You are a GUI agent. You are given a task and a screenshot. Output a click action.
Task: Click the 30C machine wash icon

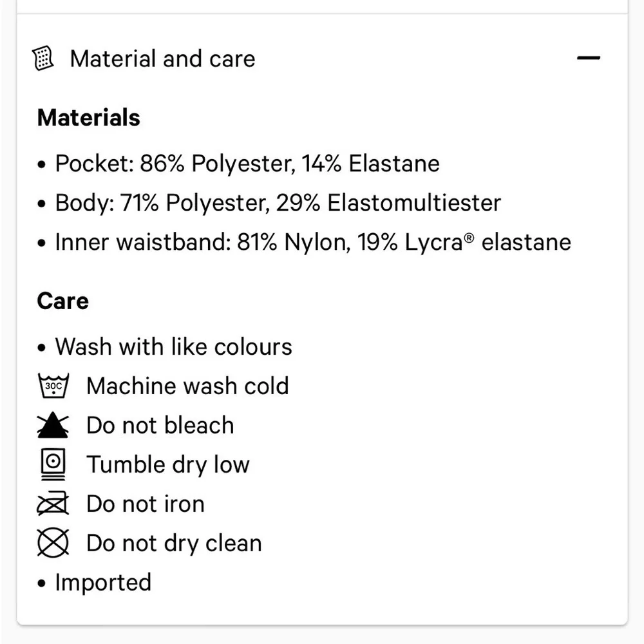(53, 386)
